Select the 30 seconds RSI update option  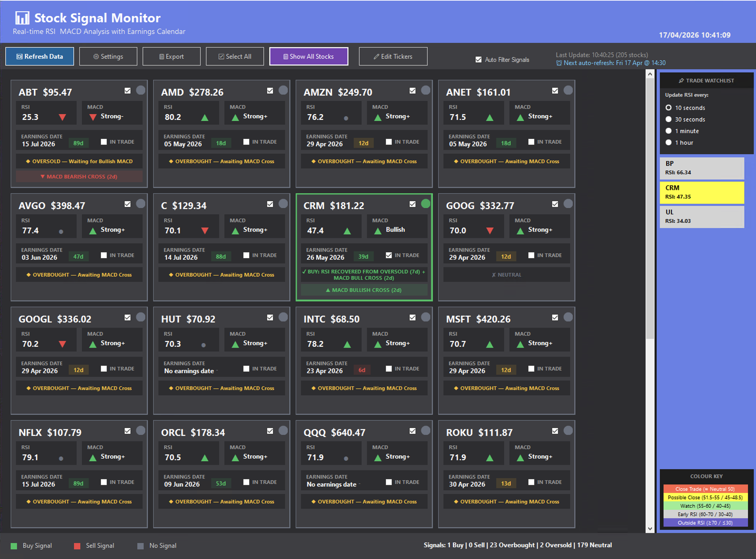(668, 119)
